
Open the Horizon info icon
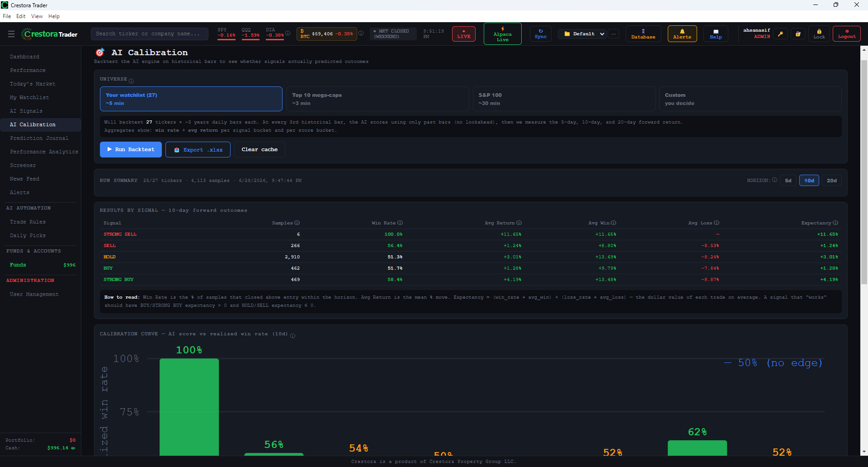pos(774,180)
